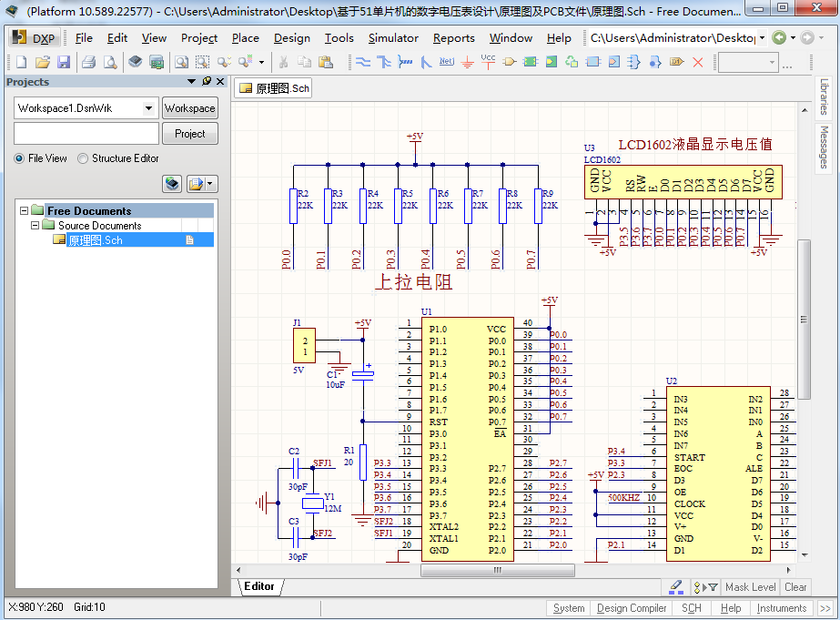Click the red X No ERC icon

tap(698, 62)
